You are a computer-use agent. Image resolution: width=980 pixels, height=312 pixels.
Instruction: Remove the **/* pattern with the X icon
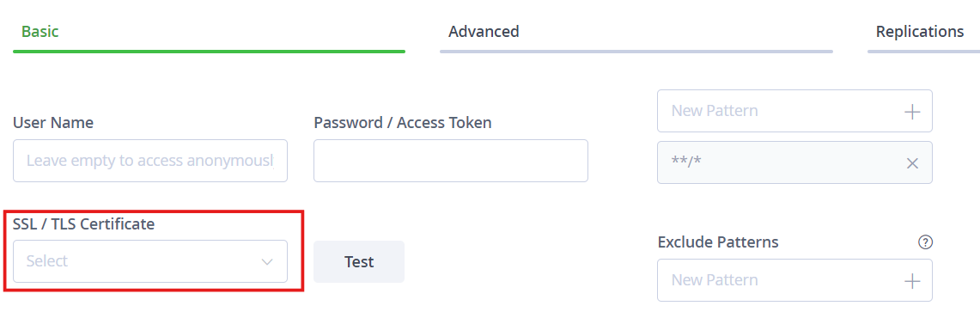(912, 163)
